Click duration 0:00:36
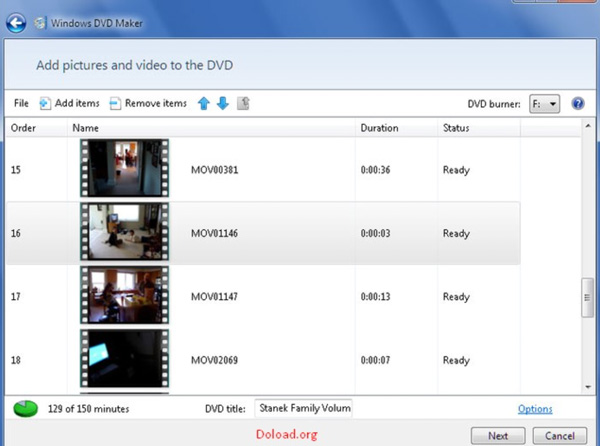 click(375, 170)
